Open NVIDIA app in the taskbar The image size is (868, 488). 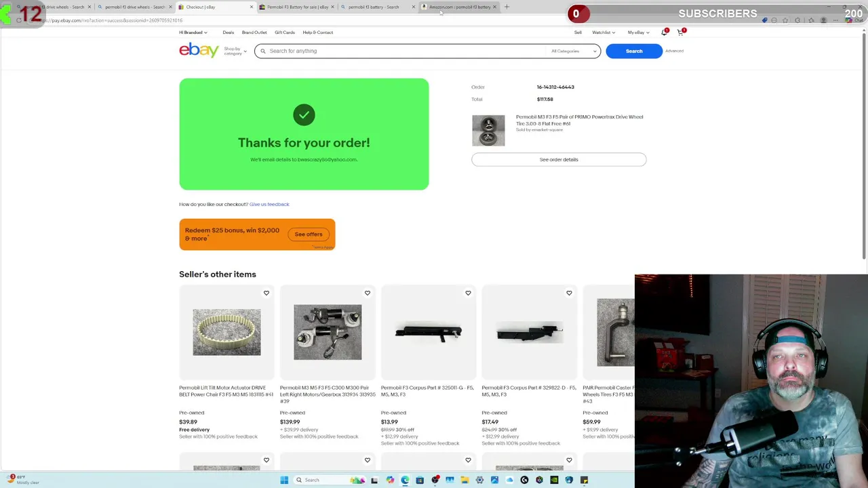point(554,480)
